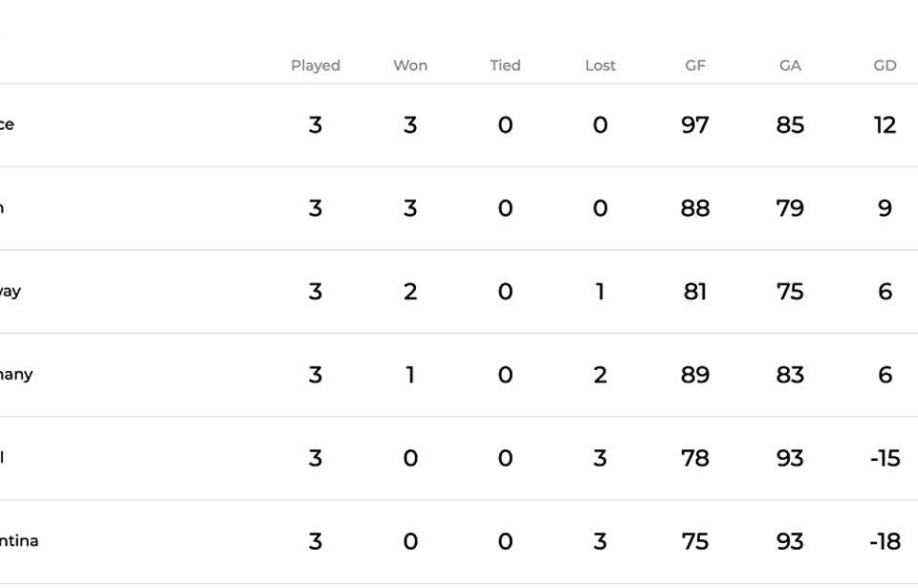Screen dimensions: 918x588
Task: Click the GA value 79
Action: [x=790, y=208]
